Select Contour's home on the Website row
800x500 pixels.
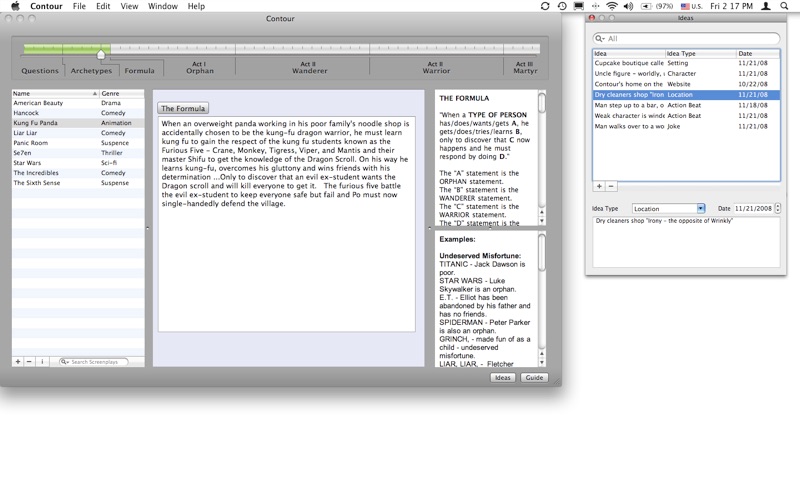click(686, 84)
